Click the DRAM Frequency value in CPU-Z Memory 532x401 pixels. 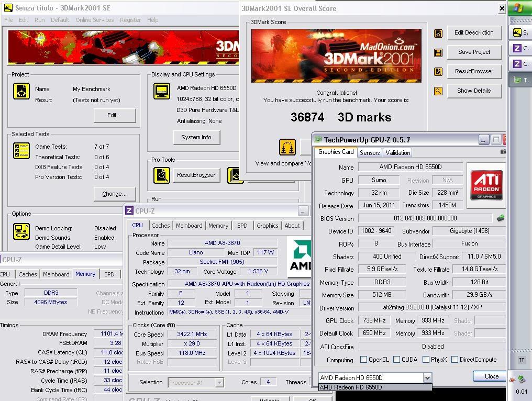pyautogui.click(x=108, y=334)
